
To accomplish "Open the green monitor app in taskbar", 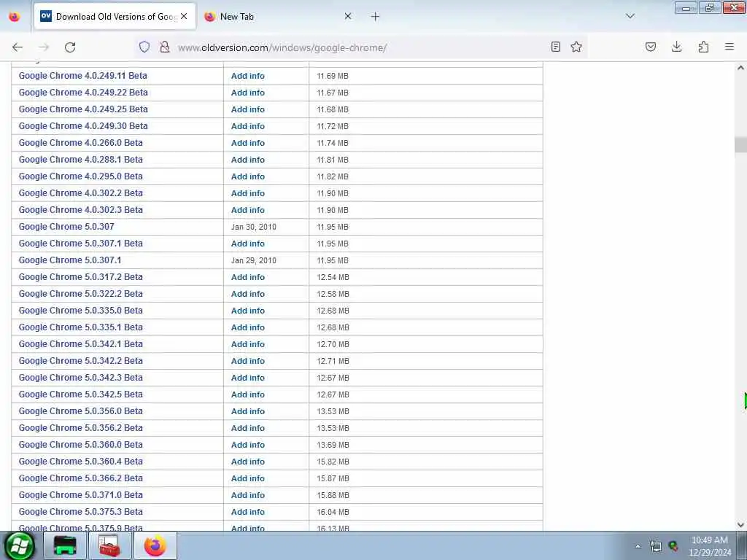I will pos(65,545).
